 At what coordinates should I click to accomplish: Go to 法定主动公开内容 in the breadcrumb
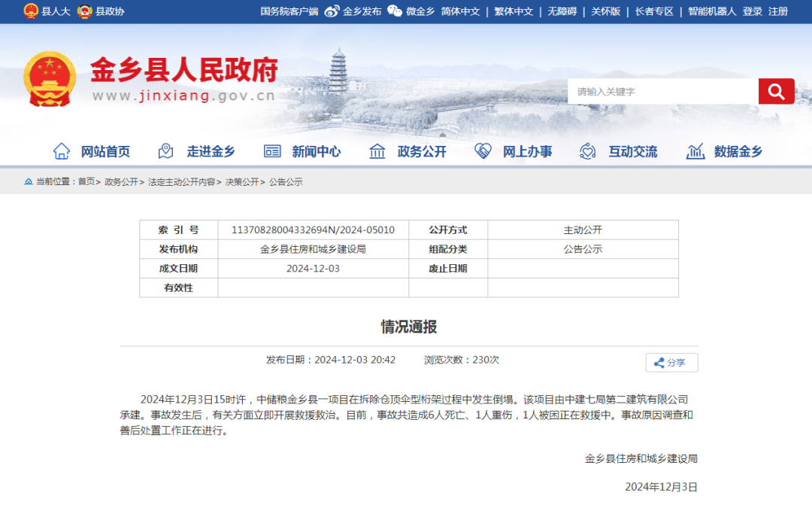tap(182, 182)
